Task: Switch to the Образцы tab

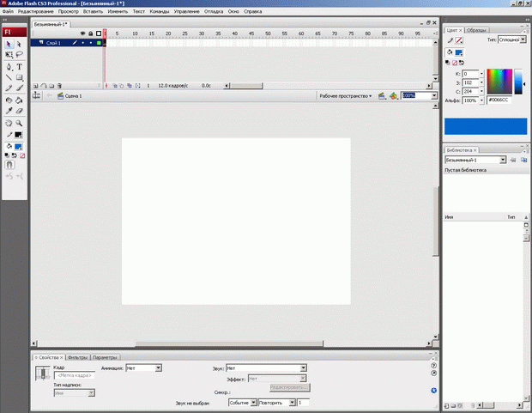Action: 478,29
